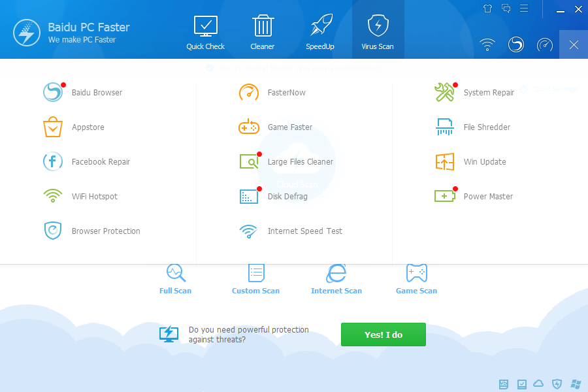Click the green Yes! I do button
Image resolution: width=588 pixels, height=392 pixels.
point(384,335)
